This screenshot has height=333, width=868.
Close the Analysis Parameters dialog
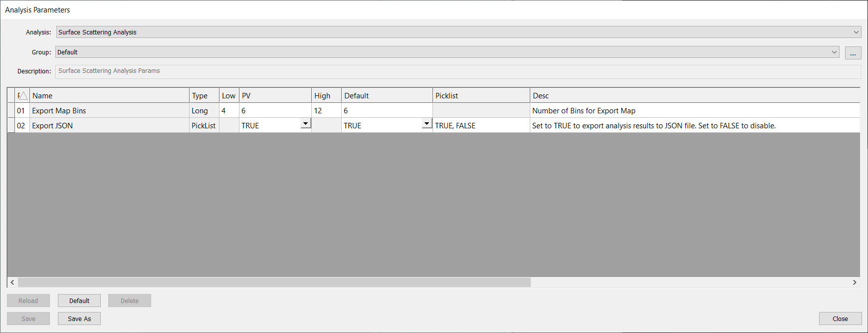point(840,319)
